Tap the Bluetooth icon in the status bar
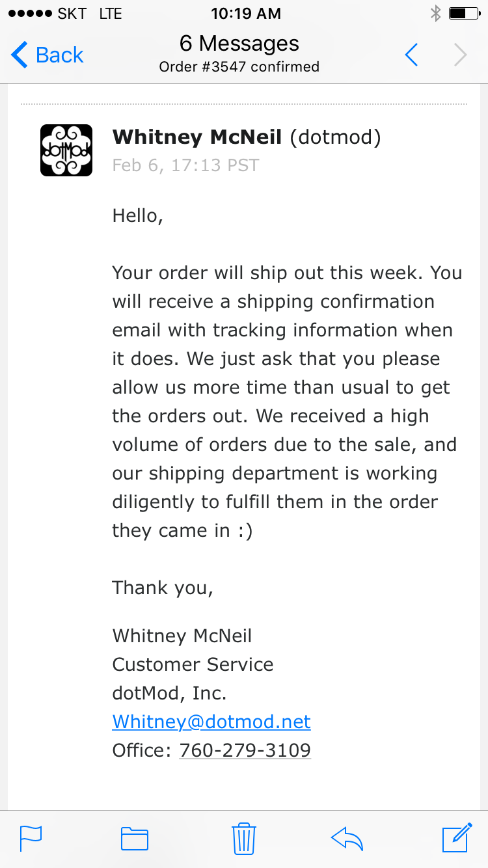The width and height of the screenshot is (488, 868). point(435,13)
